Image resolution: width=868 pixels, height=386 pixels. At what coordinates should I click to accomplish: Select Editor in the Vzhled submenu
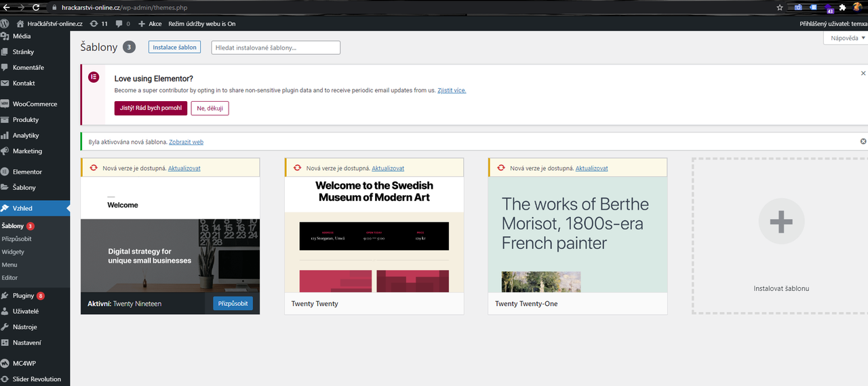9,277
